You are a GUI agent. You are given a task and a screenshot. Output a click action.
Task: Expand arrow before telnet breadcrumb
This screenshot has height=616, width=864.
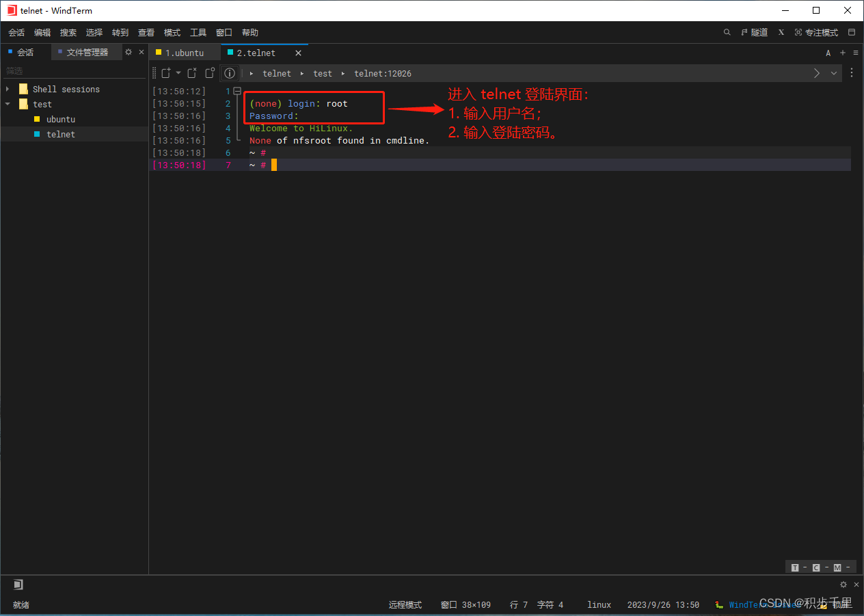(x=252, y=73)
